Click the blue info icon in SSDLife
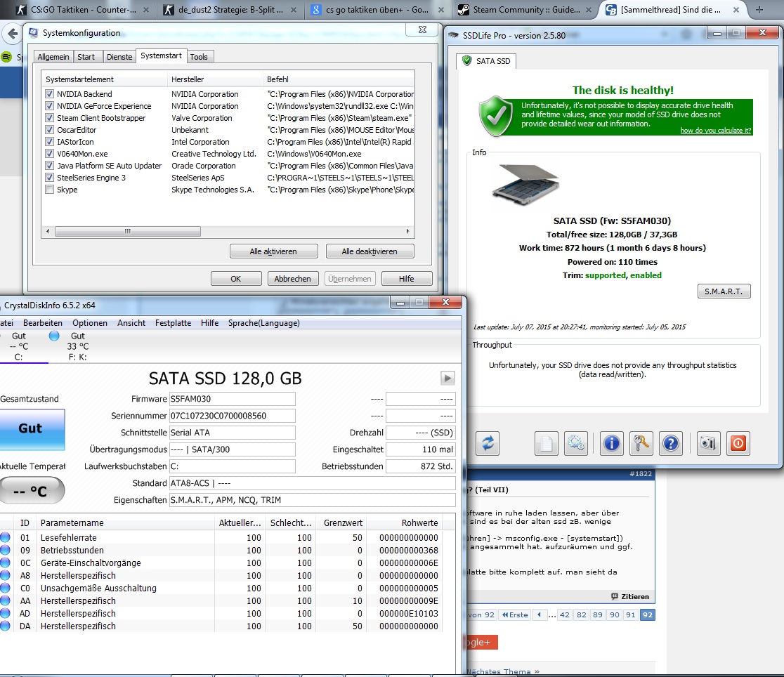This screenshot has width=784, height=677. [611, 444]
